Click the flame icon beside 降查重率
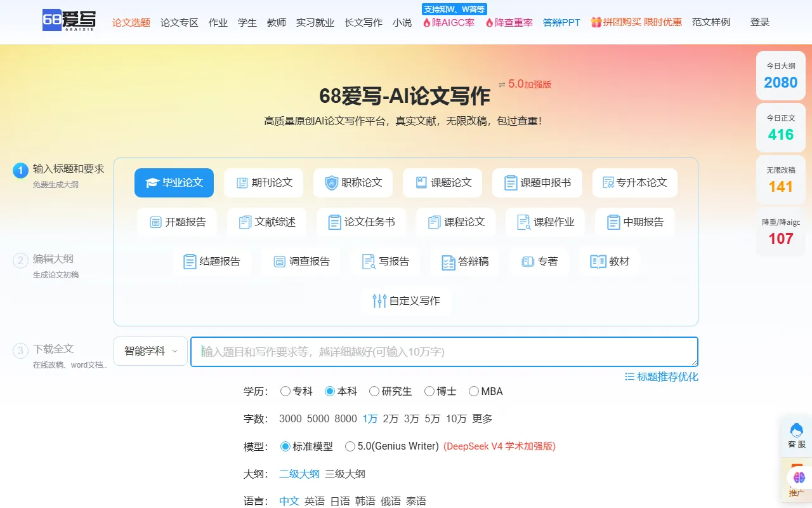 click(x=489, y=22)
